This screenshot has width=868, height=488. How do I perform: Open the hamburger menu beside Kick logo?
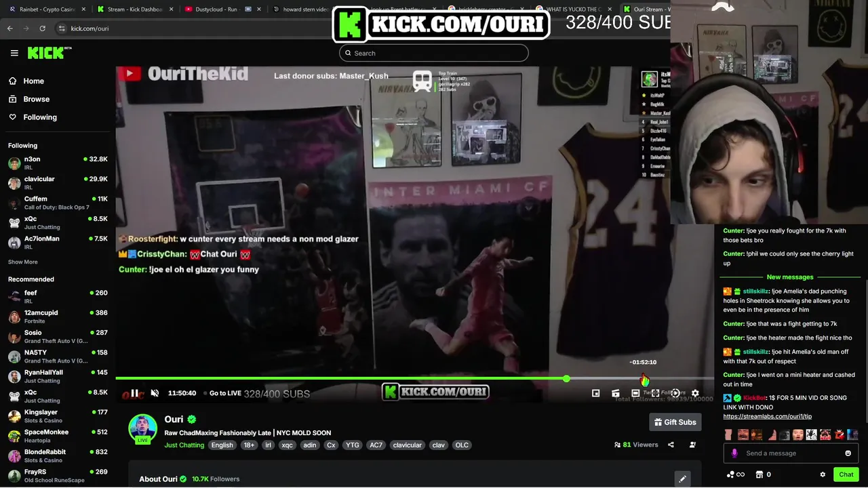point(14,53)
